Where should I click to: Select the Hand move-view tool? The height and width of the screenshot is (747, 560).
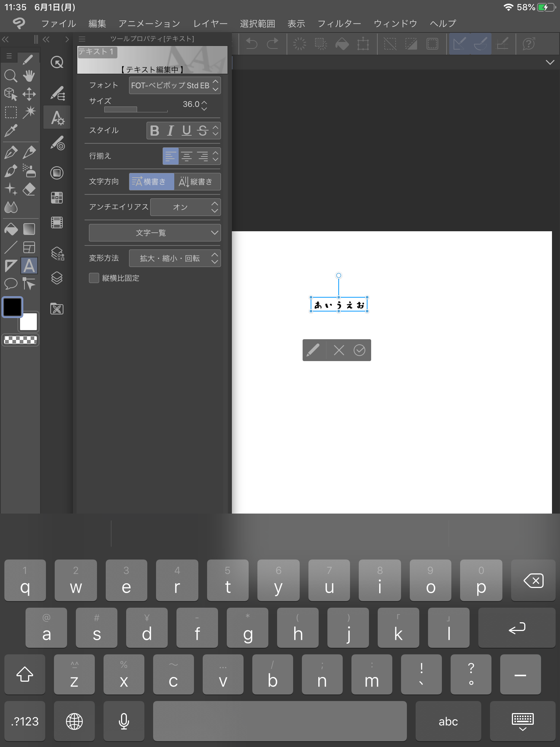coord(29,76)
